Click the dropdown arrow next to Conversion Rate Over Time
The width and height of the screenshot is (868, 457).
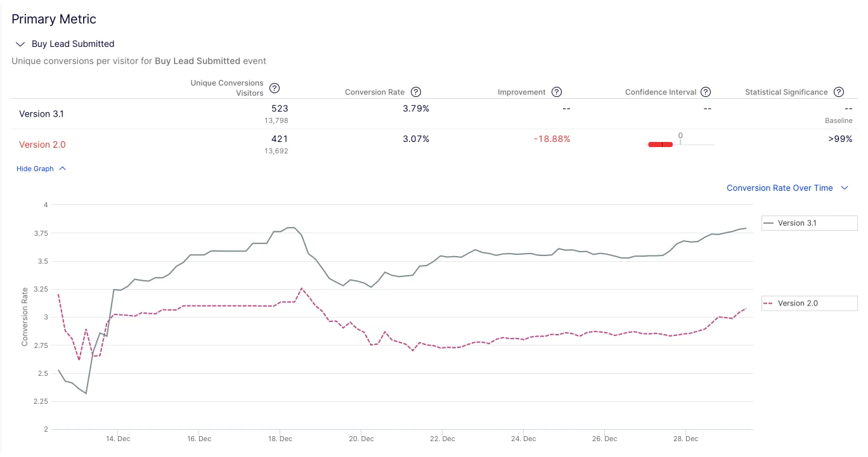click(844, 188)
